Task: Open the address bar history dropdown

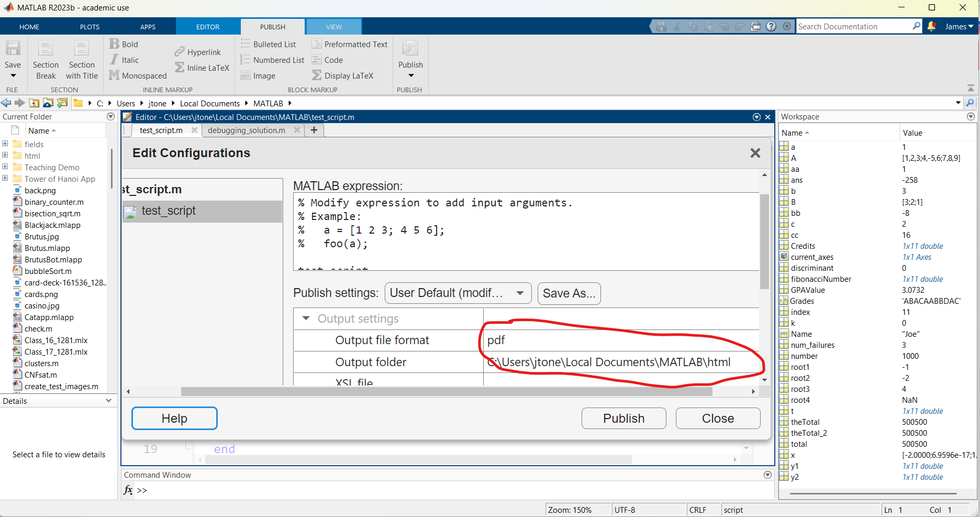Action: [958, 103]
